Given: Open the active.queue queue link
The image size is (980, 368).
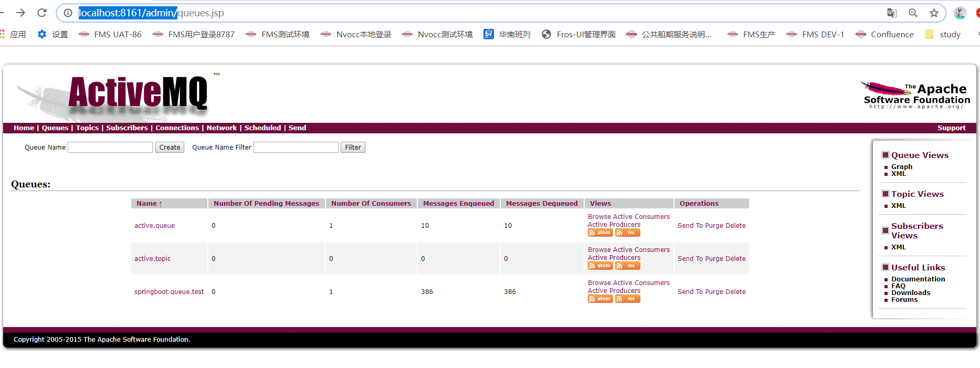Looking at the screenshot, I should tap(154, 226).
